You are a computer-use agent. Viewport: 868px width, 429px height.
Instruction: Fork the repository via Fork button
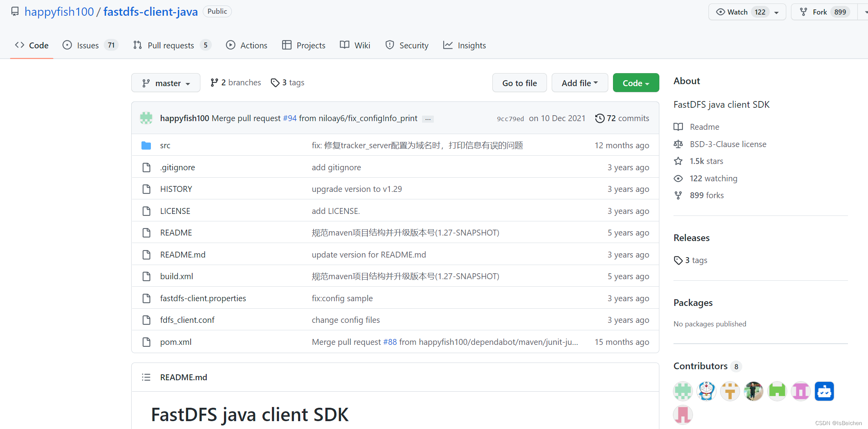click(824, 12)
